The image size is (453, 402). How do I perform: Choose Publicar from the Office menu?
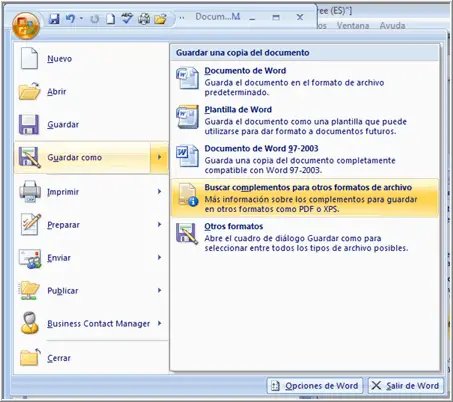[63, 291]
